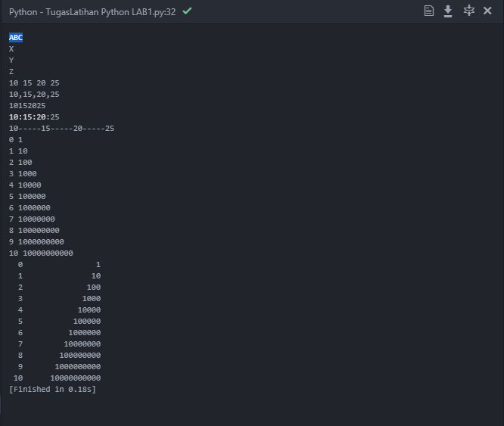Click value '10000000000' in right-aligned row 10
504x426 pixels.
tap(76, 378)
